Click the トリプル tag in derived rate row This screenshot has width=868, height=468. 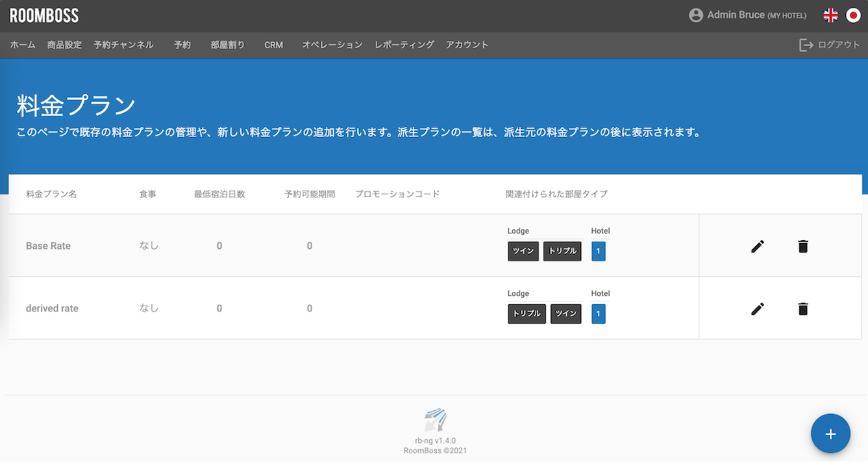tap(526, 313)
